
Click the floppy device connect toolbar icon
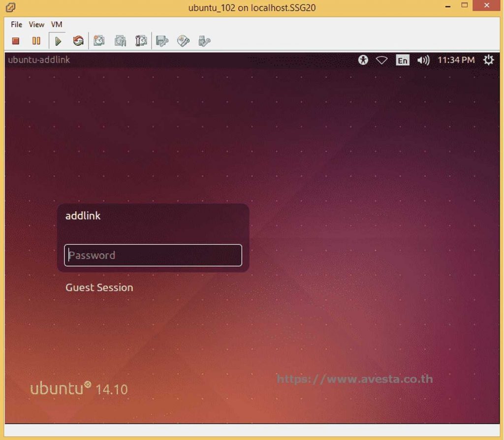click(162, 41)
